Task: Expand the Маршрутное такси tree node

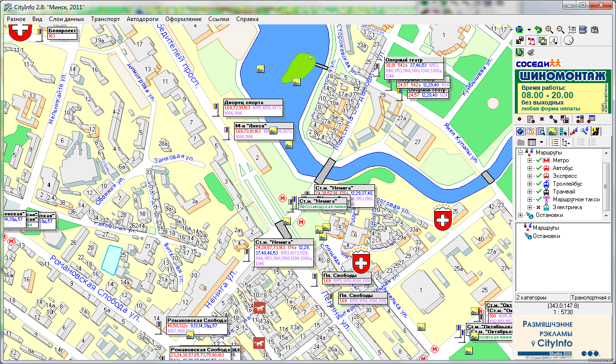Action: pyautogui.click(x=530, y=199)
